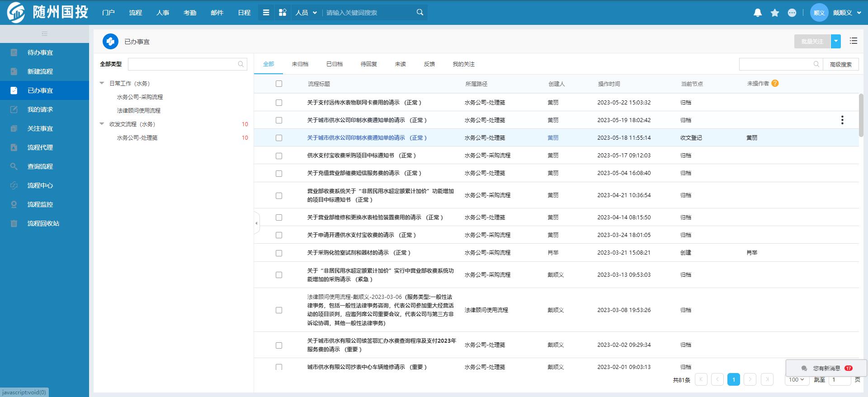Open the hamburger menu icon in header
This screenshot has height=397, width=868.
tap(266, 13)
